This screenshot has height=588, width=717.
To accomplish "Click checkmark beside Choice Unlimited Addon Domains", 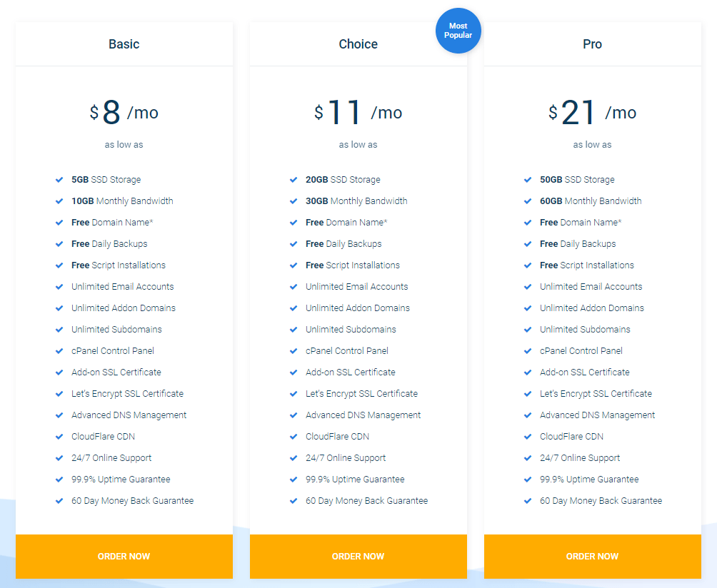I will [294, 308].
